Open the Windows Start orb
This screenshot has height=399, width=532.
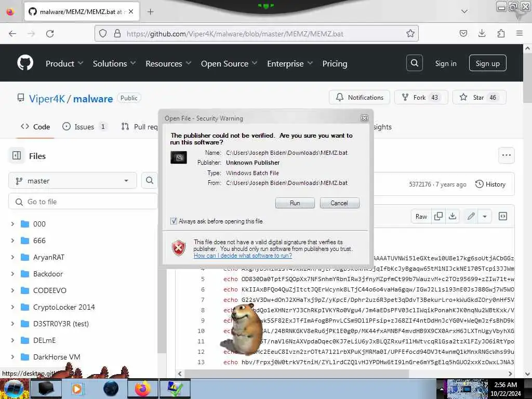coord(14,389)
